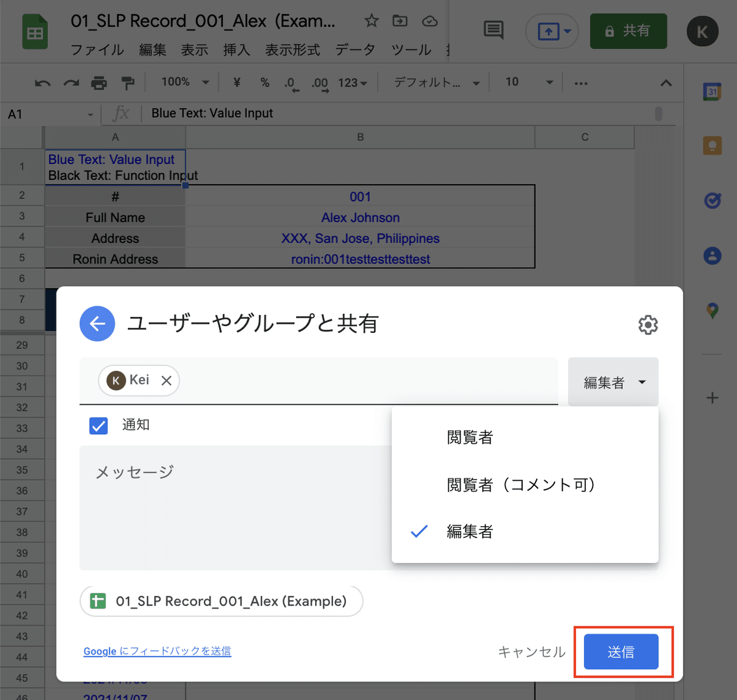
Task: Click the キャンセル button
Action: coord(531,651)
